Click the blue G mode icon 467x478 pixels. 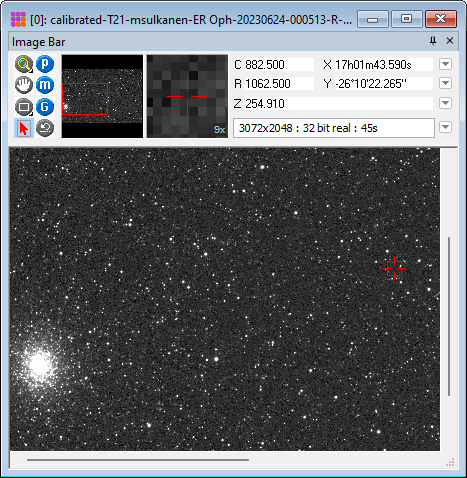(45, 107)
